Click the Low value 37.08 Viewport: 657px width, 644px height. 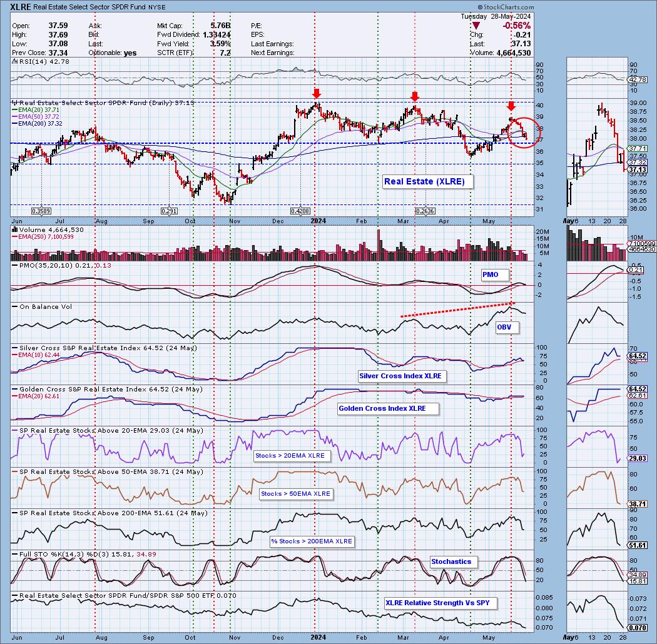click(58, 44)
